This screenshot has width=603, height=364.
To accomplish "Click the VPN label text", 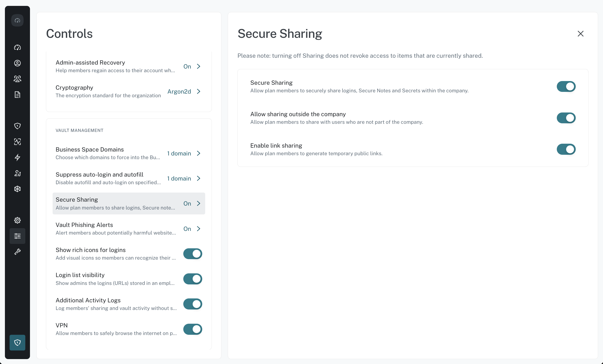I will [x=61, y=325].
